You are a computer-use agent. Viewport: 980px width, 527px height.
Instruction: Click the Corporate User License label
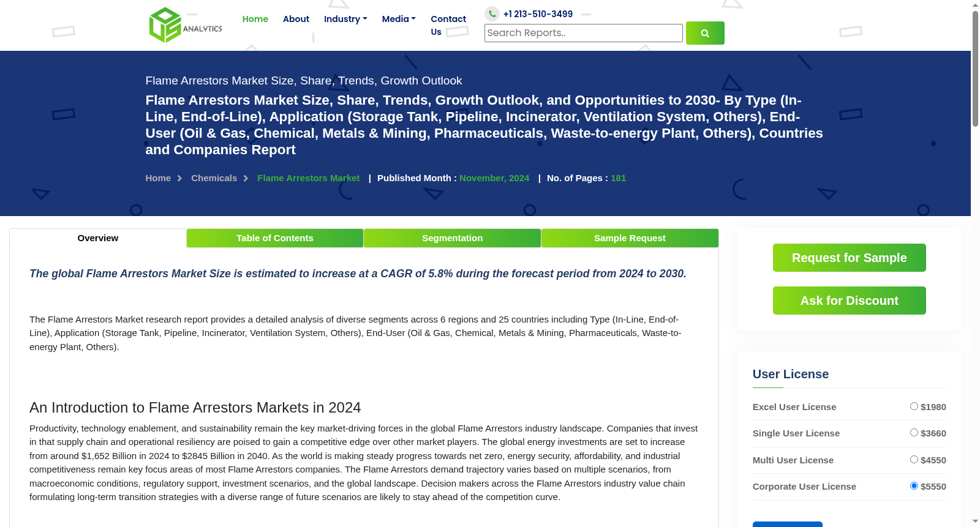point(804,487)
